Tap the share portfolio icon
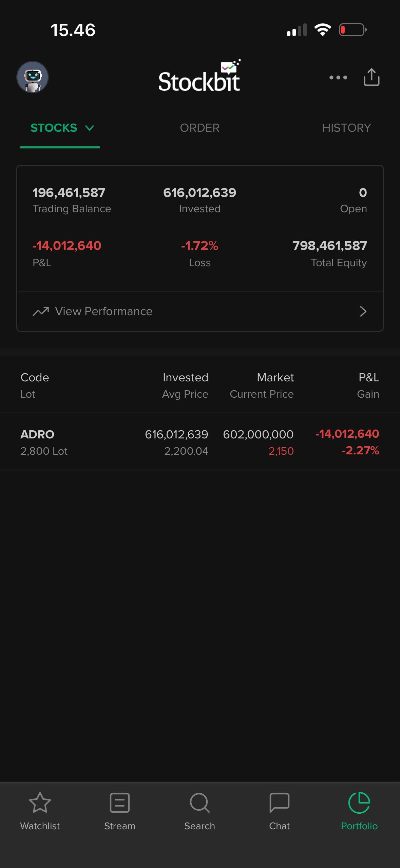Viewport: 400px width, 868px height. (371, 77)
